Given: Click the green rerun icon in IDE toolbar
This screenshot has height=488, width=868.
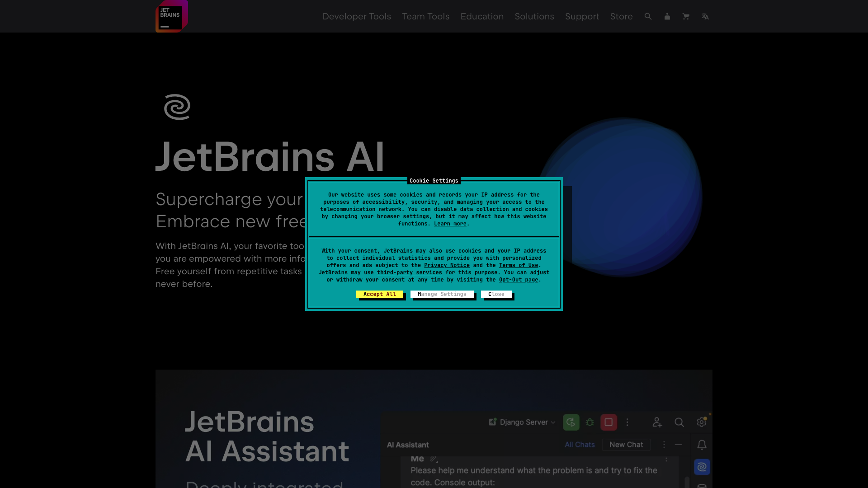Looking at the screenshot, I should tap(571, 422).
